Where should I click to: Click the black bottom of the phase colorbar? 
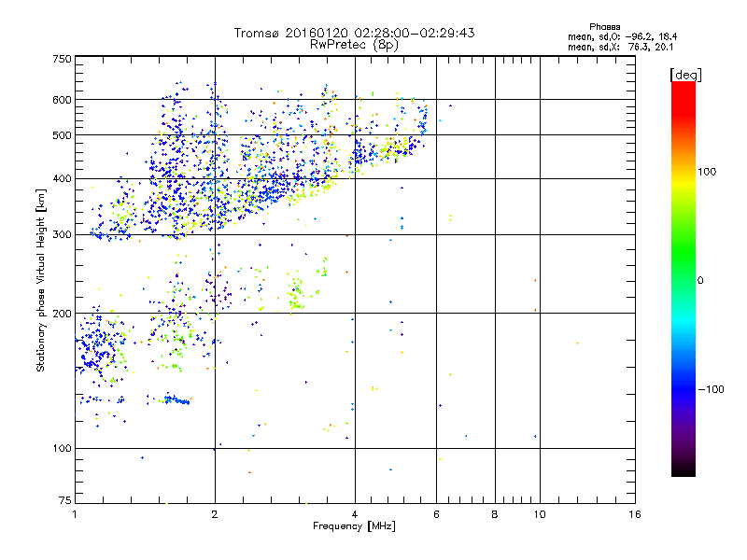pyautogui.click(x=684, y=469)
